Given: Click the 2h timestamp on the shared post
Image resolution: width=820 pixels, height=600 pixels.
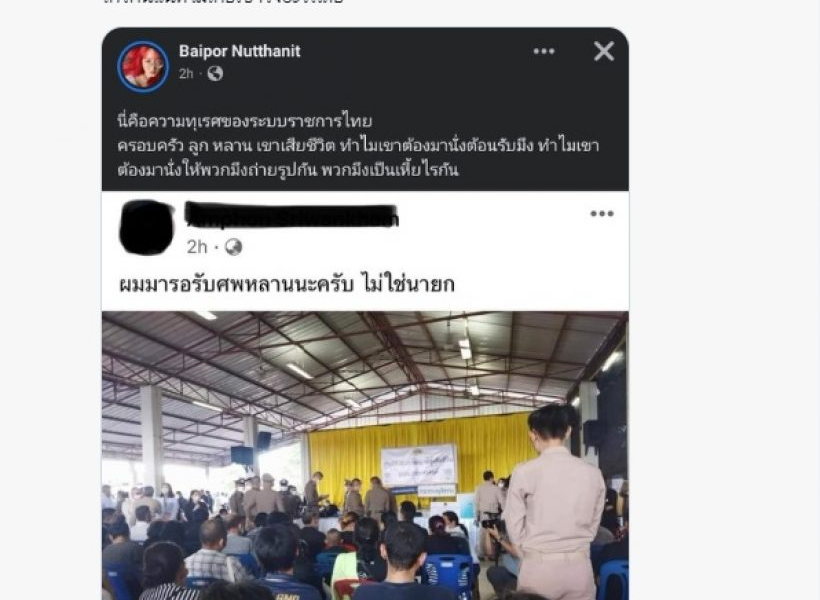Looking at the screenshot, I should coord(197,247).
